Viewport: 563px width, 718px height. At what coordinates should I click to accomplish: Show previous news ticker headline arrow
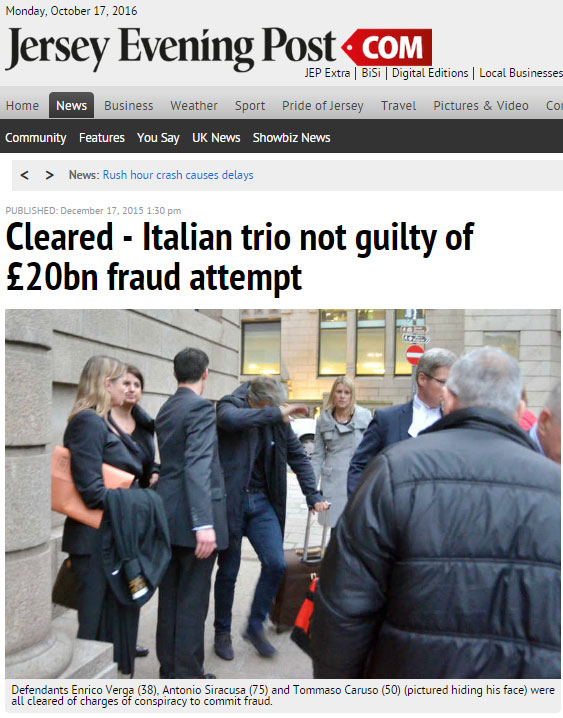point(25,175)
